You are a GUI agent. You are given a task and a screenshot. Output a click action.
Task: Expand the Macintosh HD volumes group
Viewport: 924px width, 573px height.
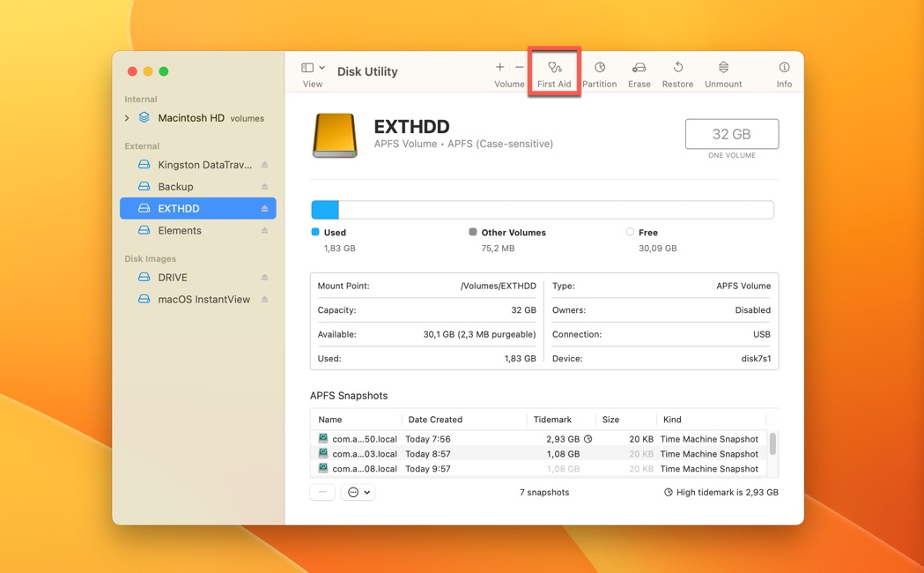127,118
